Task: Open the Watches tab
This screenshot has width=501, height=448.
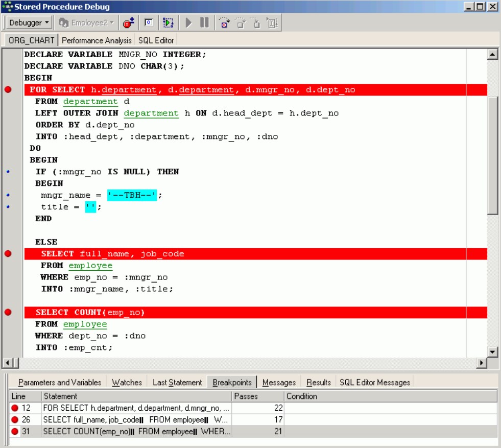Action: 127,382
